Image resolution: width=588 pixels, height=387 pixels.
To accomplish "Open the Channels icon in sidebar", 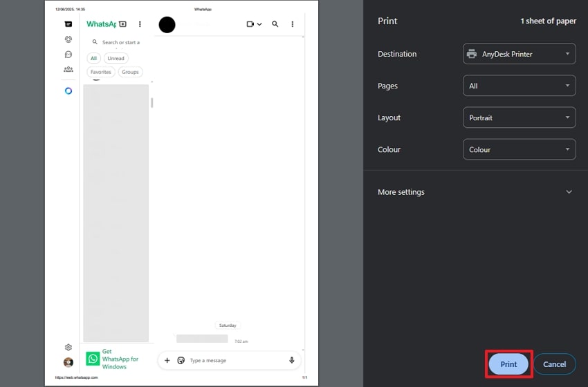I will (x=68, y=55).
